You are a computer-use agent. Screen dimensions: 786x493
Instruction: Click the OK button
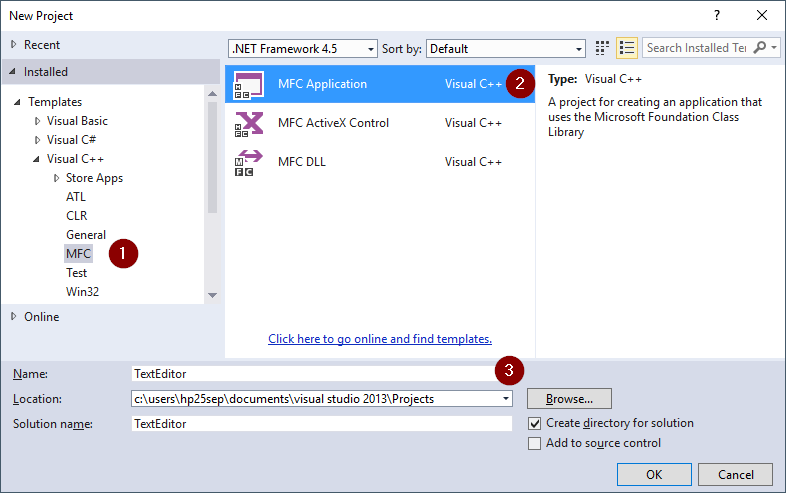654,474
